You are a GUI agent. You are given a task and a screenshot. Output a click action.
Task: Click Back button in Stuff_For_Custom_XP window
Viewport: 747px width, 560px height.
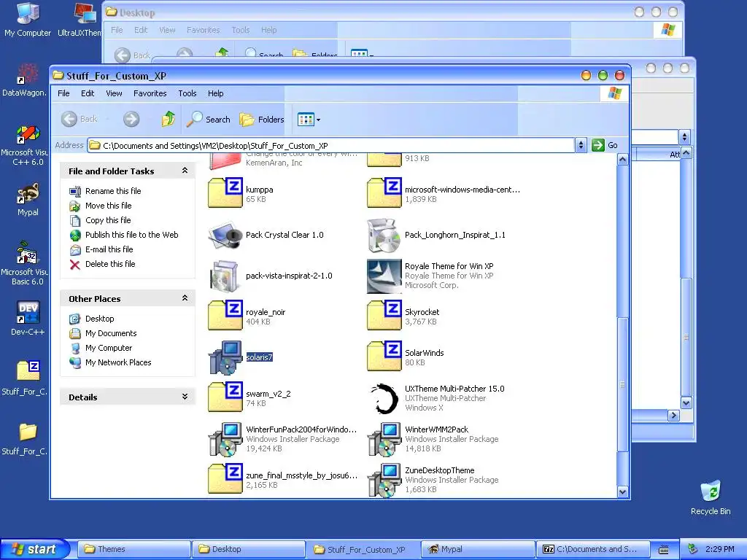click(80, 119)
